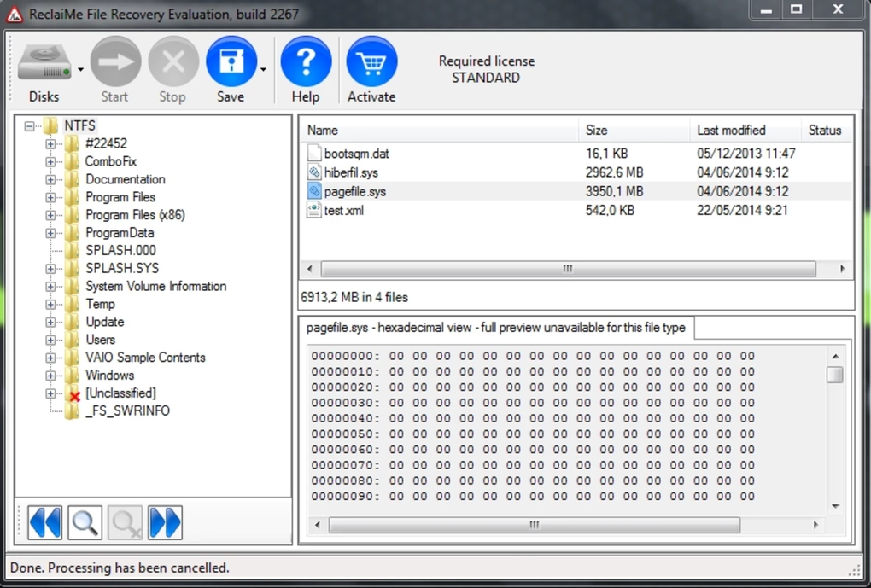This screenshot has width=871, height=588.
Task: Sort by Last modified column header
Action: pos(731,131)
